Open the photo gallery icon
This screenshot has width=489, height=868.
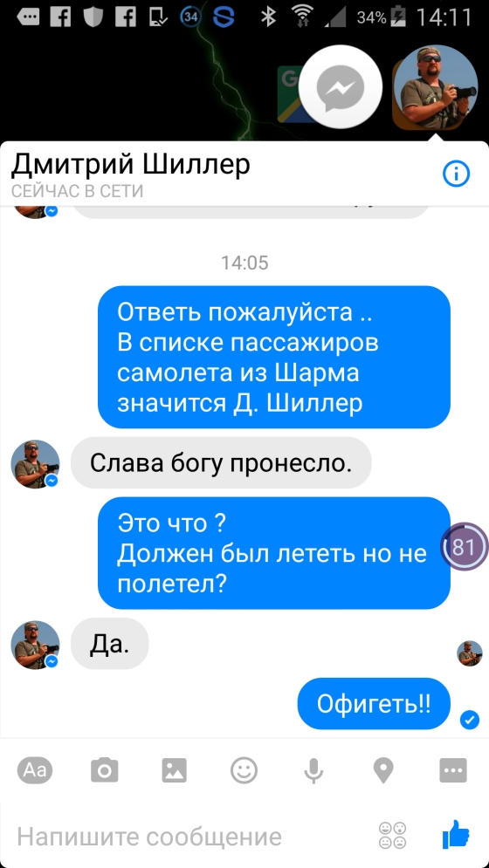click(174, 770)
